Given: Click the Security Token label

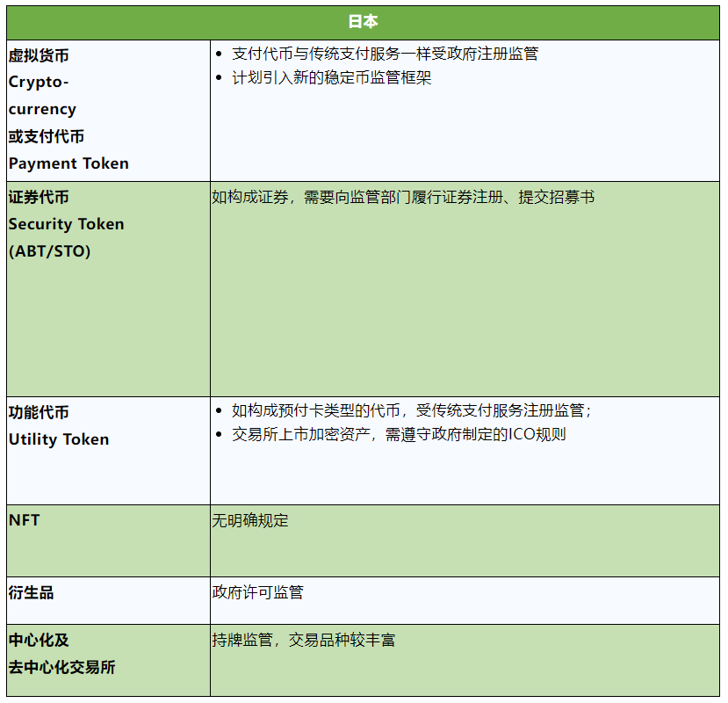Looking at the screenshot, I should coord(67,224).
